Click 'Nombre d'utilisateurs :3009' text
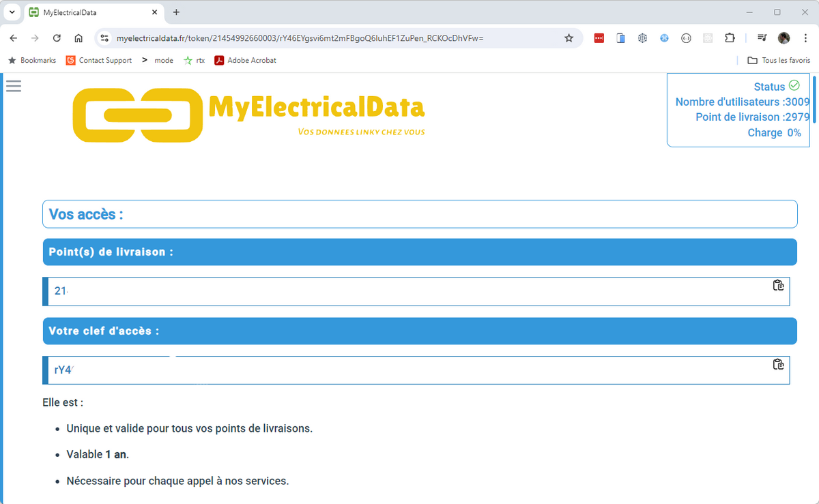The image size is (819, 504). [x=743, y=102]
